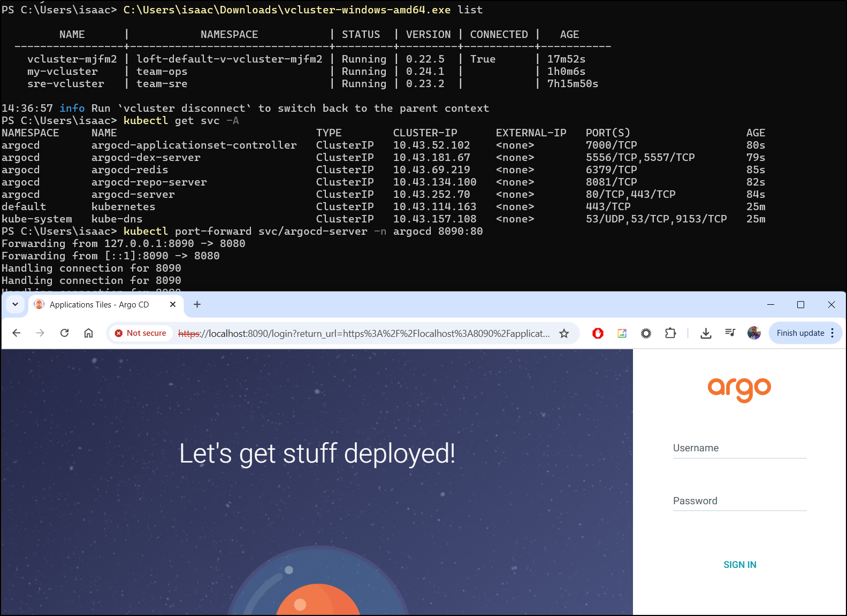The image size is (847, 616).
Task: Click version '0.24.1' in vcluster list
Action: pos(425,72)
